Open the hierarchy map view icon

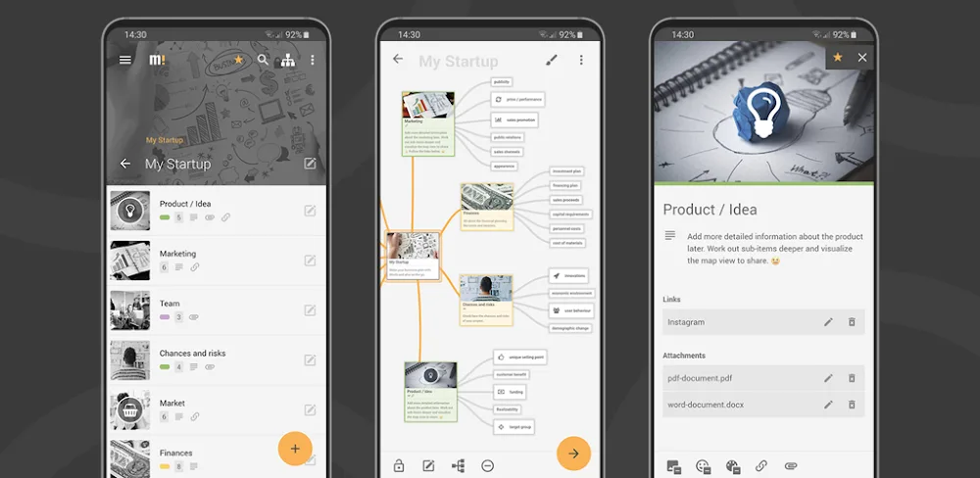287,60
